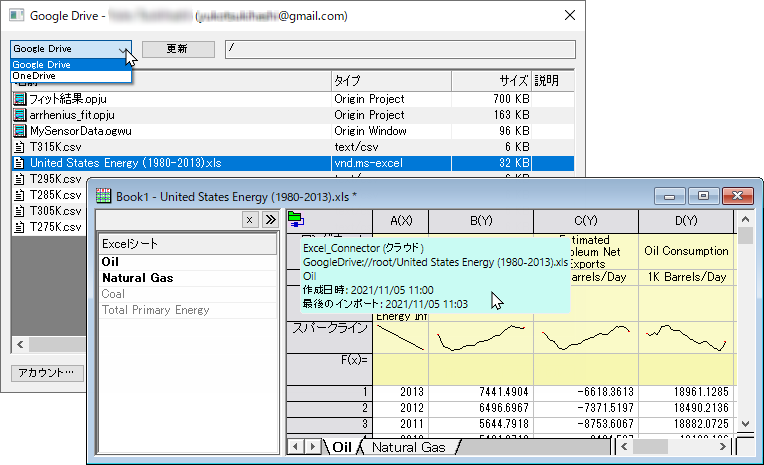Click cell with value -7371.5197
The height and width of the screenshot is (465, 764).
click(586, 408)
